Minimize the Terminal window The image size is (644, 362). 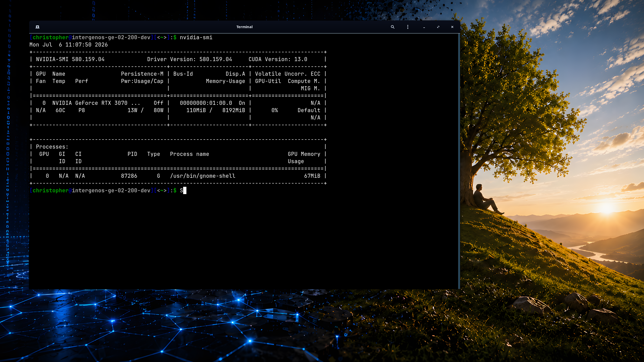pyautogui.click(x=424, y=27)
